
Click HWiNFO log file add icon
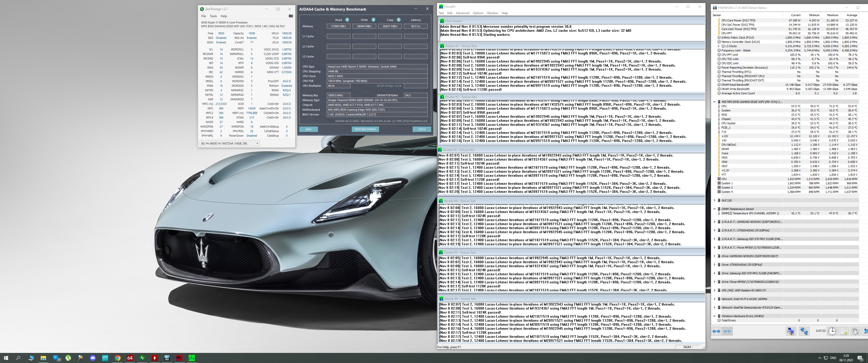844,331
